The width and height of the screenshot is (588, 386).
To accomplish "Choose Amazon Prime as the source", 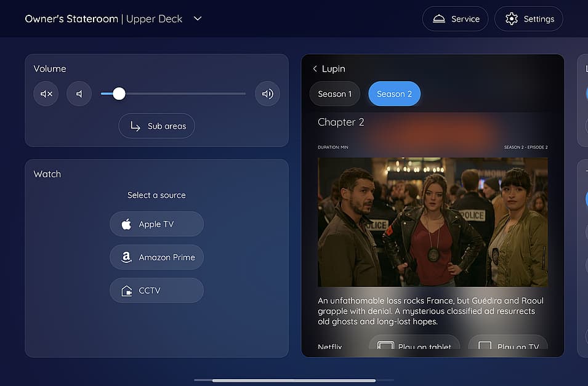I will (x=166, y=257).
